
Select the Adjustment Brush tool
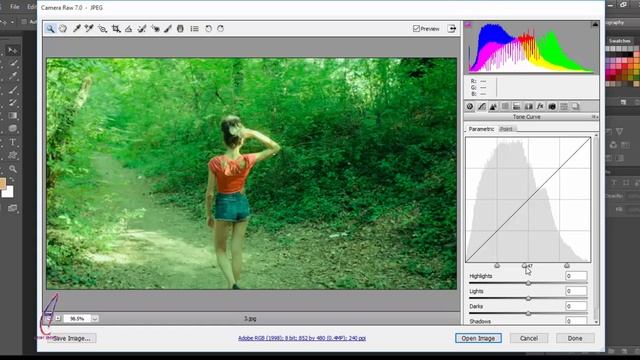[x=168, y=29]
